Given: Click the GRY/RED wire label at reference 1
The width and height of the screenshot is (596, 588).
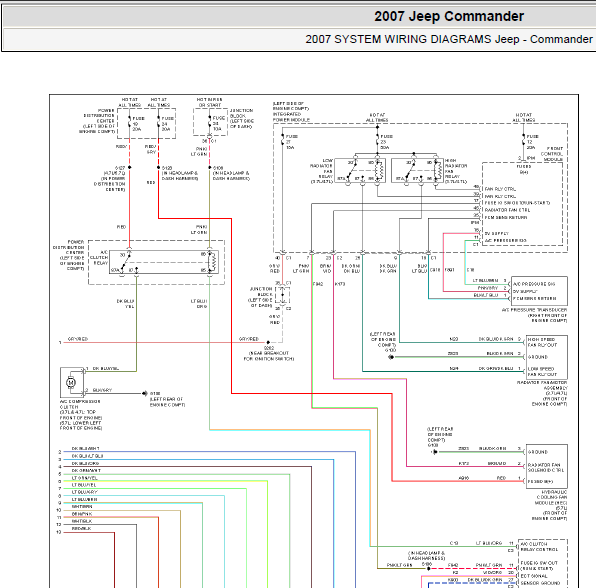Looking at the screenshot, I should (x=78, y=339).
